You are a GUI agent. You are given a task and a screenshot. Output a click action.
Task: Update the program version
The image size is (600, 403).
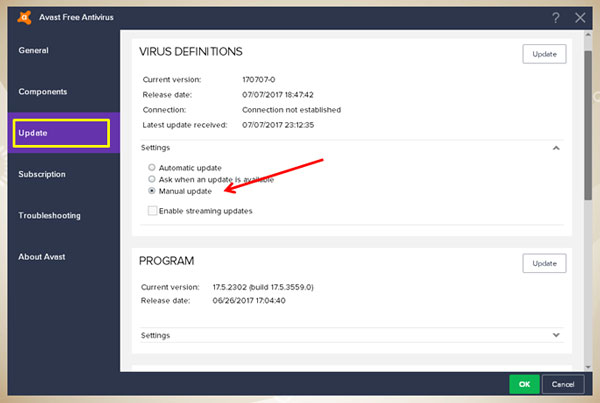(x=544, y=263)
